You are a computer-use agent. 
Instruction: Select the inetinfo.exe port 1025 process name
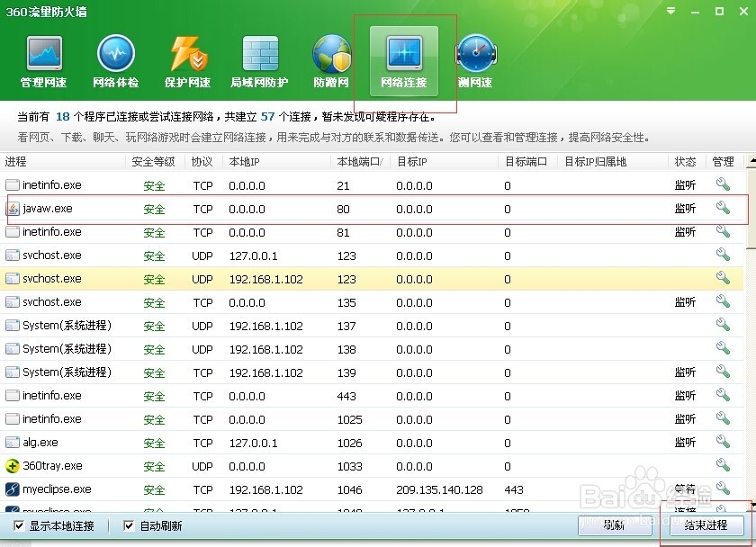click(52, 419)
